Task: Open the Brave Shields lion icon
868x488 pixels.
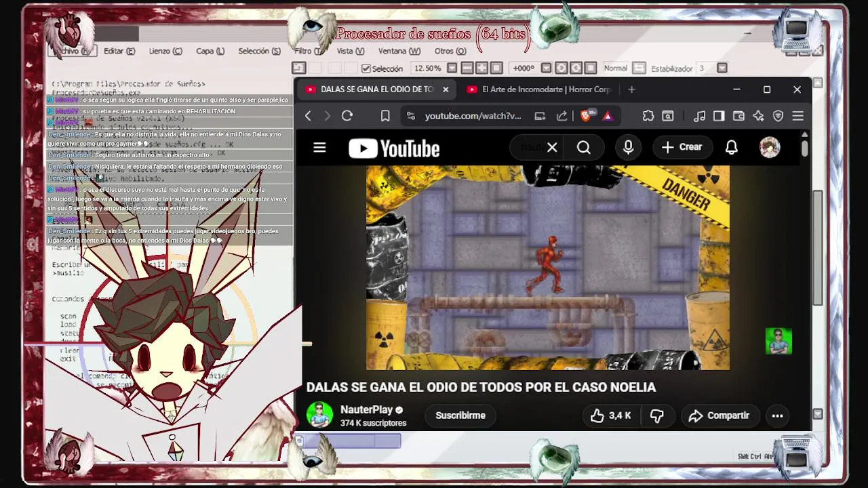Action: (586, 116)
